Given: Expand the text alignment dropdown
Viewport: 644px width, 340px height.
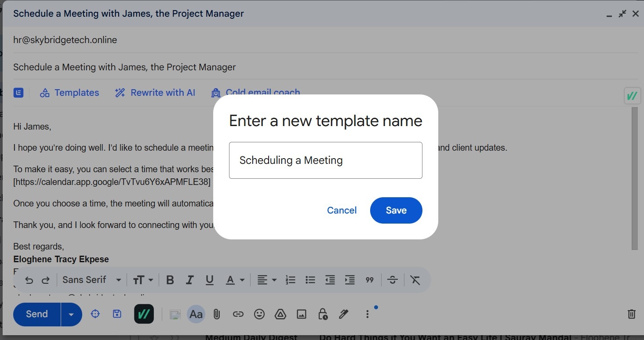Looking at the screenshot, I should tap(266, 280).
